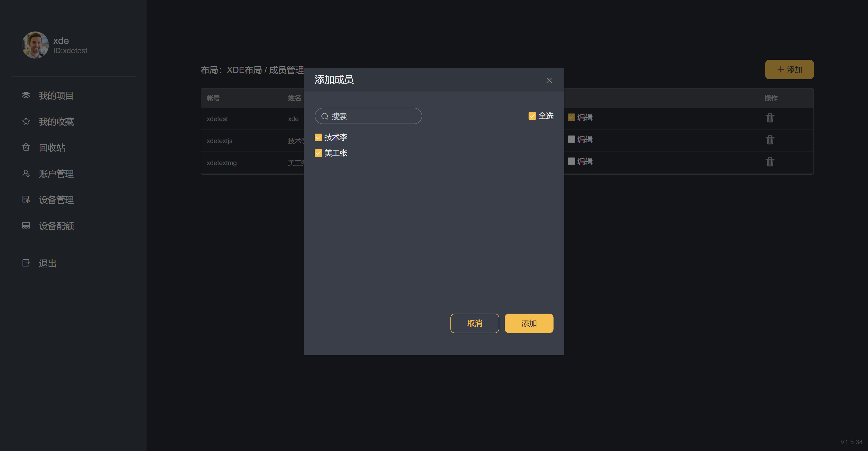868x451 pixels.
Task: Confirm with the dialog's 添加 button
Action: [x=529, y=323]
